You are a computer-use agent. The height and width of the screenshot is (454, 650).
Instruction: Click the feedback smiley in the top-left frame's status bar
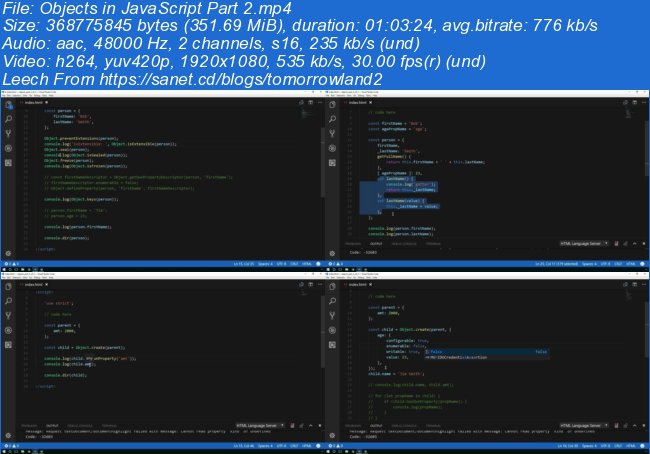tap(318, 264)
